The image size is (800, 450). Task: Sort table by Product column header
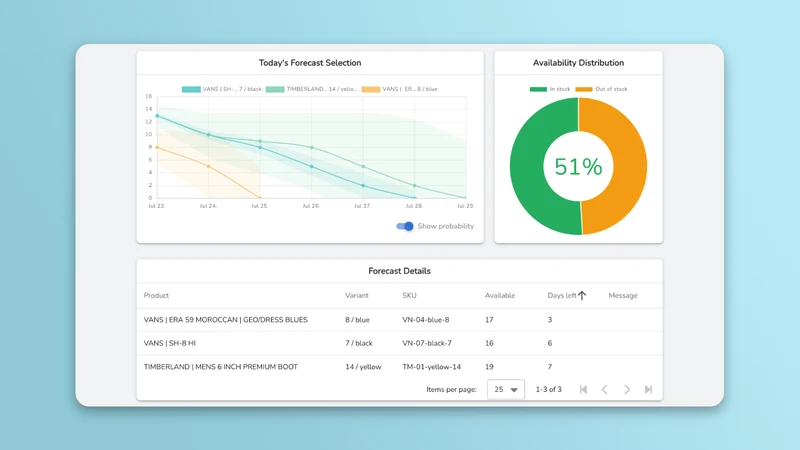click(156, 295)
